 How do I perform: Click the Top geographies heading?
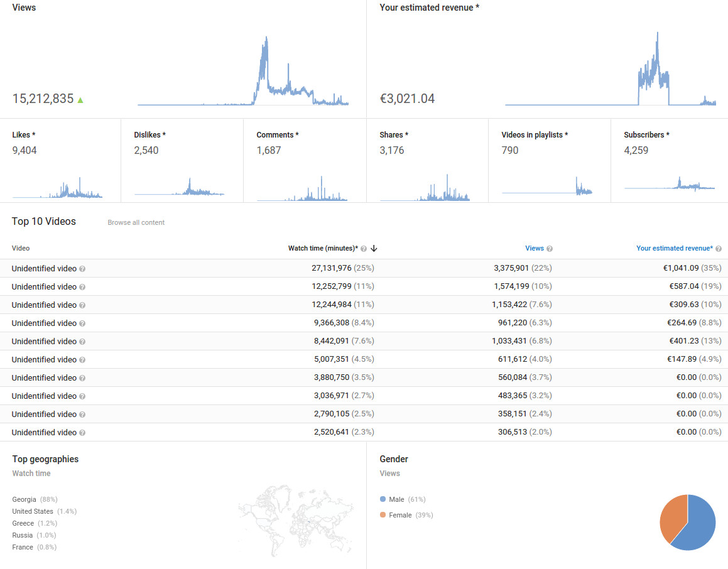click(x=45, y=459)
